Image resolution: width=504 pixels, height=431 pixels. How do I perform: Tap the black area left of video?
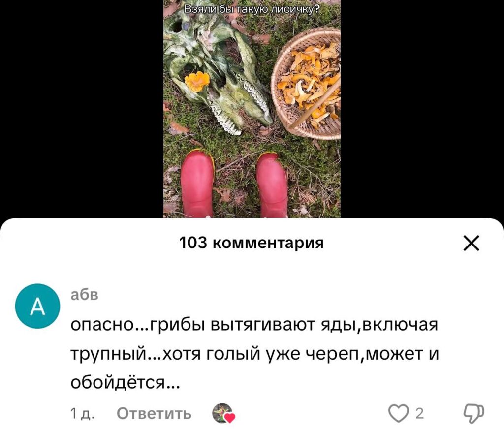(x=82, y=109)
